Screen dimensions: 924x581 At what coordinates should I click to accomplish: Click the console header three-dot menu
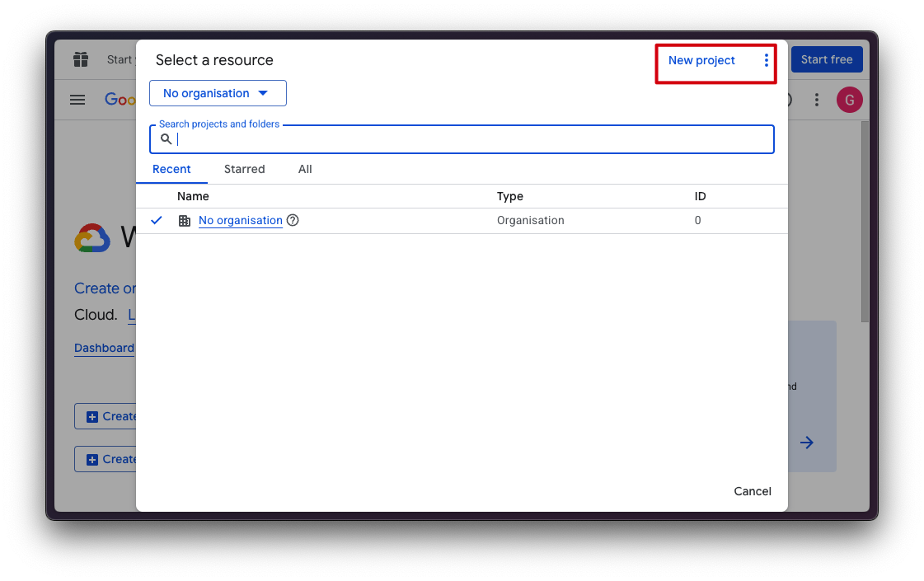tap(816, 100)
